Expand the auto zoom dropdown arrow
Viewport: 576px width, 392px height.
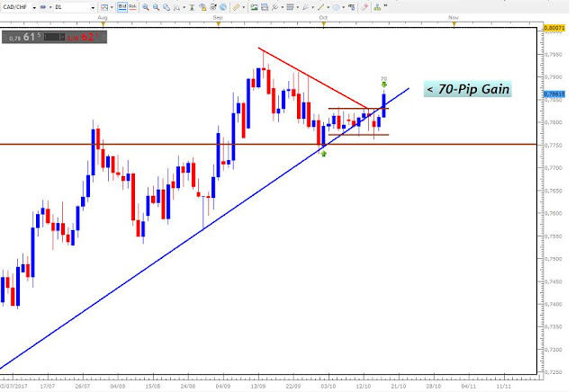(184, 7)
